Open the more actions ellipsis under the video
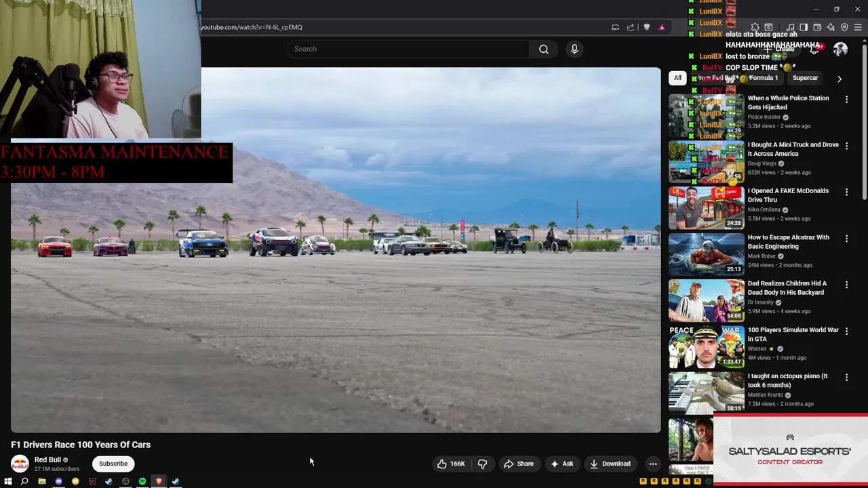The image size is (868, 488). pos(653,464)
